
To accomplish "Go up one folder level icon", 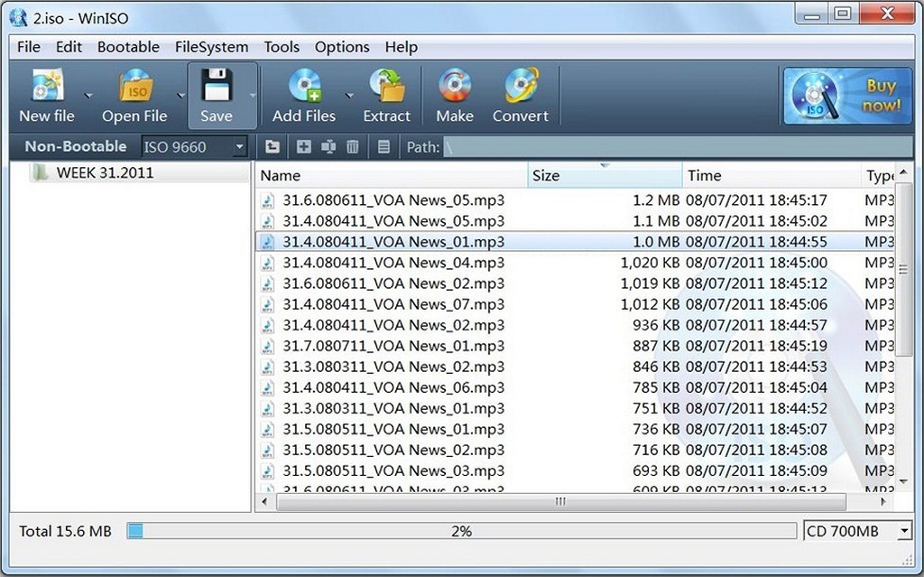I will (x=273, y=147).
